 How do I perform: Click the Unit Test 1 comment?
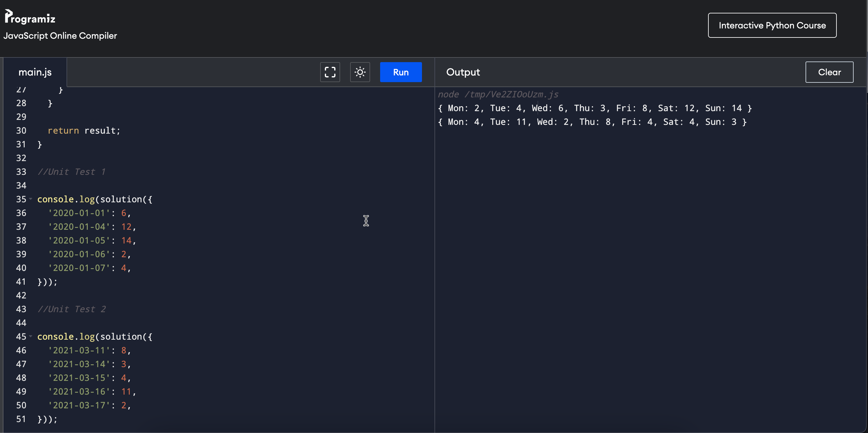pos(72,172)
